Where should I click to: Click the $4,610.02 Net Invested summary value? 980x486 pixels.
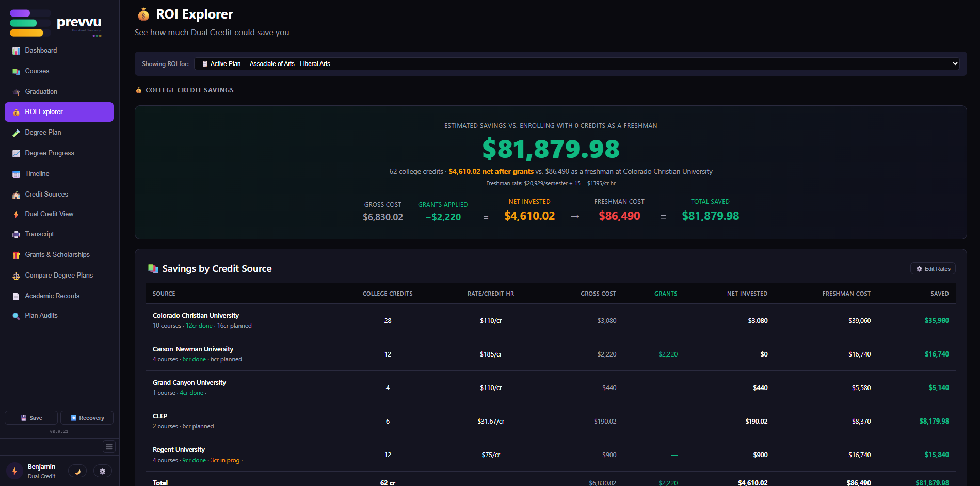(529, 216)
